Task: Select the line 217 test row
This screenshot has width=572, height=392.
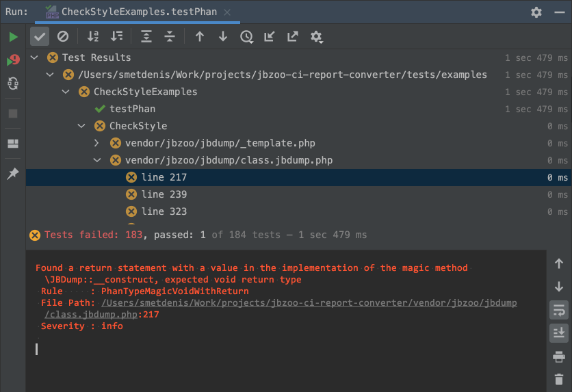Action: [298, 178]
